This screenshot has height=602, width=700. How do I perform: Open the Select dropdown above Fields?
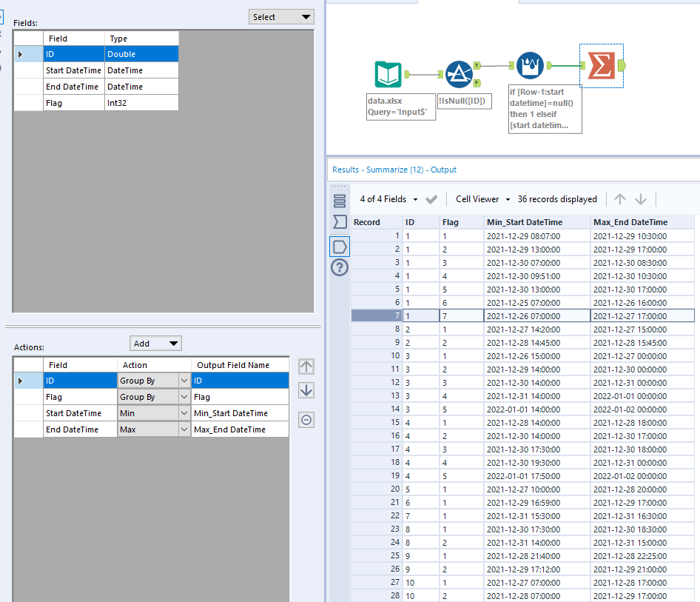281,17
